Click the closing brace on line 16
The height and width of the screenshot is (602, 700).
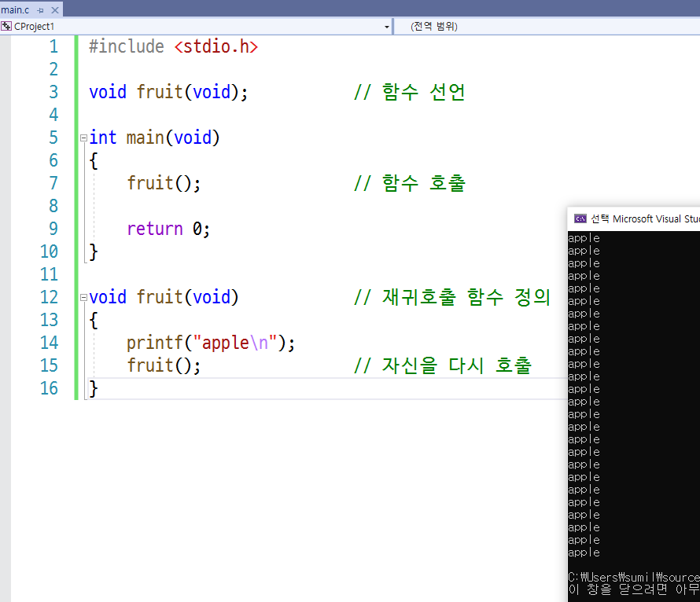point(94,388)
